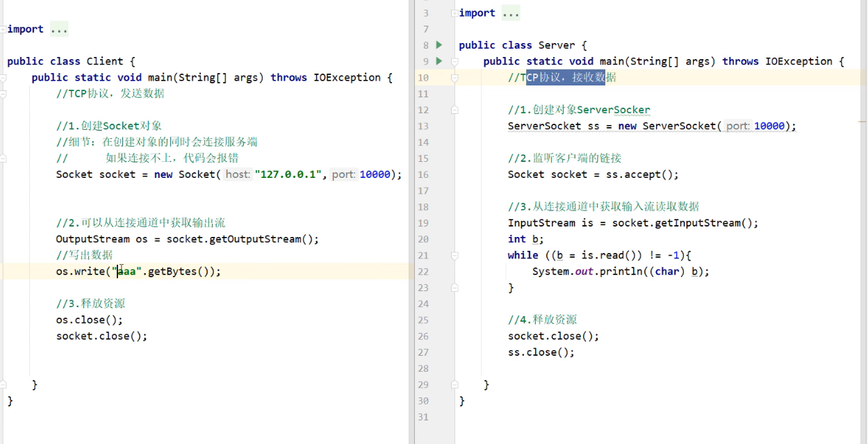Image resolution: width=868 pixels, height=444 pixels.
Task: Expand the import fold in the Client pane
Action: pyautogui.click(x=3, y=29)
